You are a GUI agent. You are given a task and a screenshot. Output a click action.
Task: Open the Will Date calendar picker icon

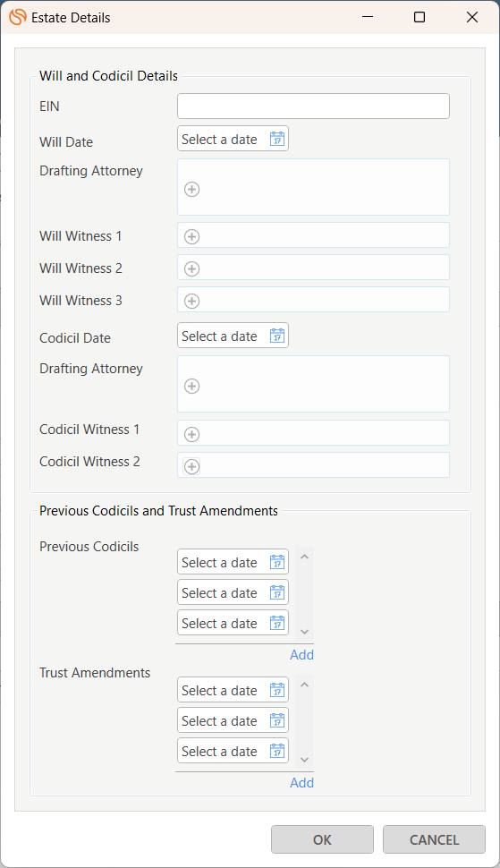277,139
